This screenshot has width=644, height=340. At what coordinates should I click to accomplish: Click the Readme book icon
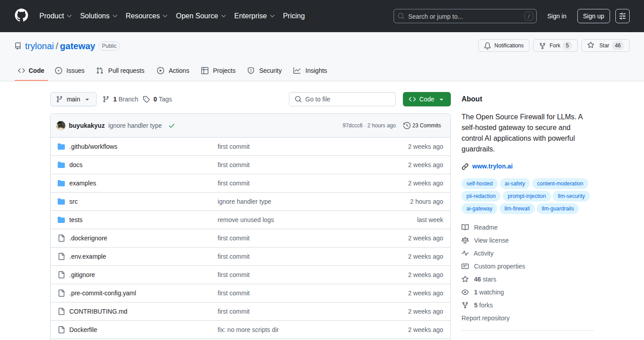pos(465,227)
